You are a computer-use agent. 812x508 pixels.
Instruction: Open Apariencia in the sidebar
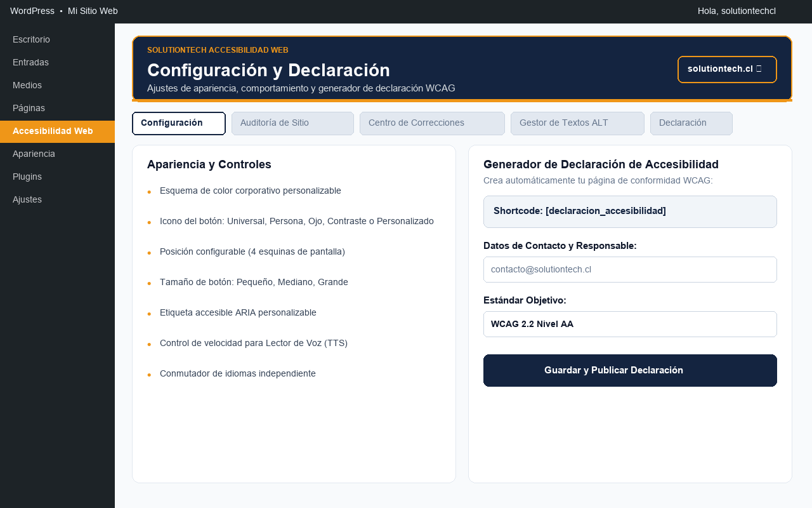pyautogui.click(x=57, y=154)
